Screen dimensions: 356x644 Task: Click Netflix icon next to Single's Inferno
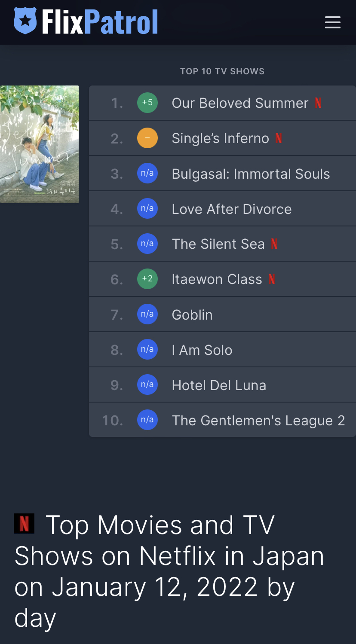(279, 138)
